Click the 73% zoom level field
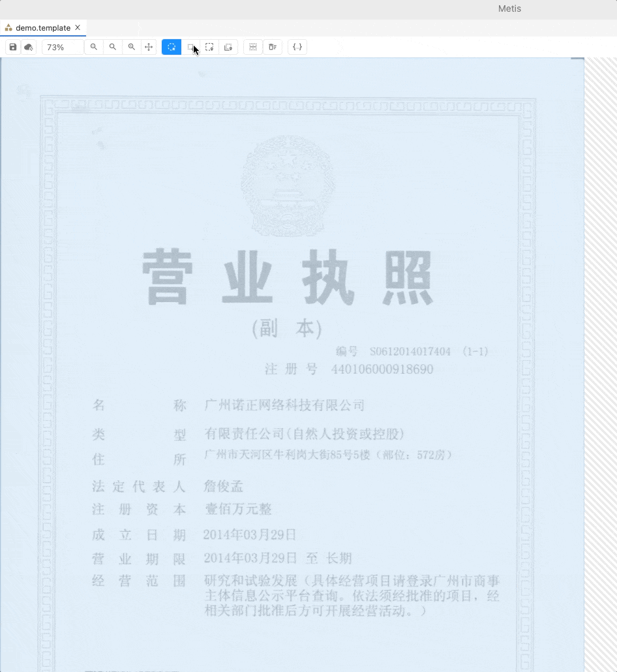The width and height of the screenshot is (617, 672). click(x=63, y=47)
